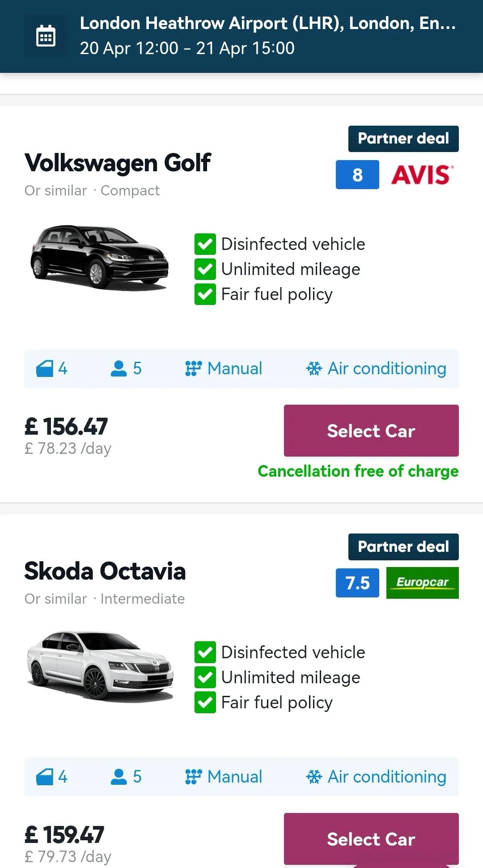Tap the passenger seats icon for Skoda Octavia
The height and width of the screenshot is (868, 483).
tap(119, 777)
